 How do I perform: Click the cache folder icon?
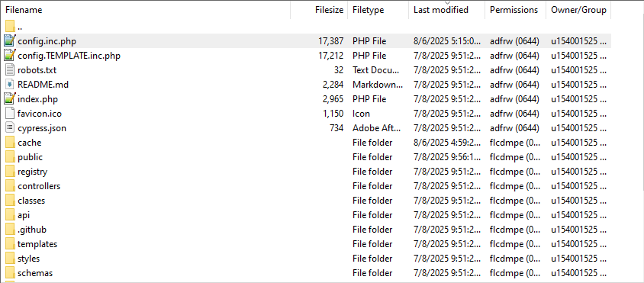pyautogui.click(x=10, y=143)
